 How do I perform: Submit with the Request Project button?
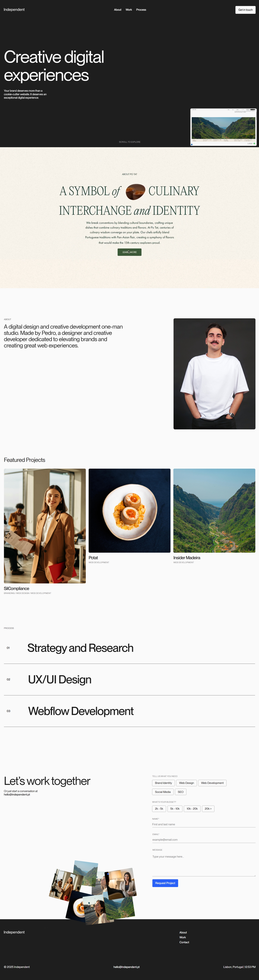click(165, 883)
